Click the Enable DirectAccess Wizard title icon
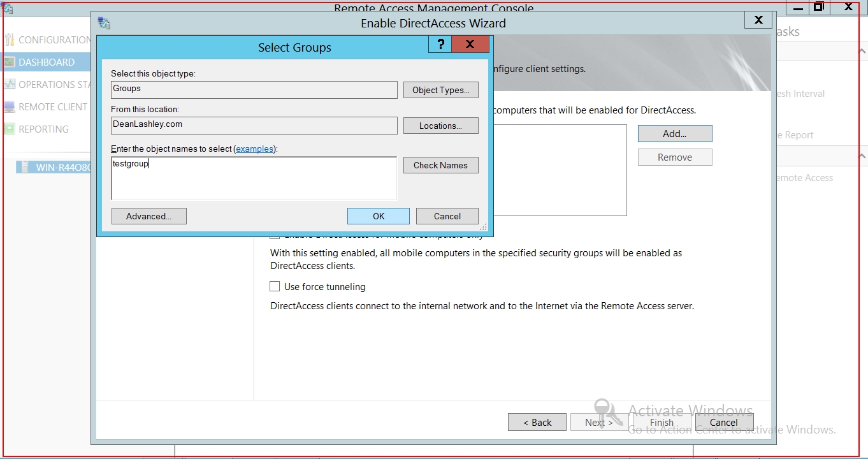The width and height of the screenshot is (868, 459). 104,24
